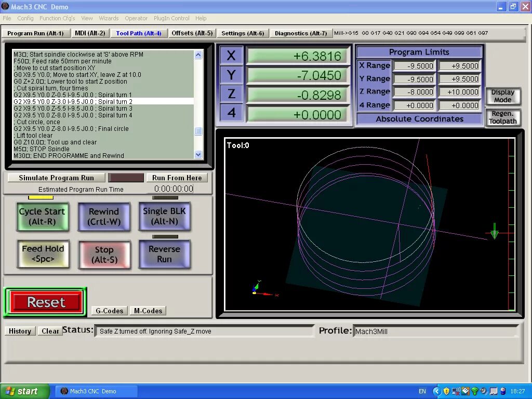Click the Status message field
Viewport: 532px width, 399px height.
205,331
